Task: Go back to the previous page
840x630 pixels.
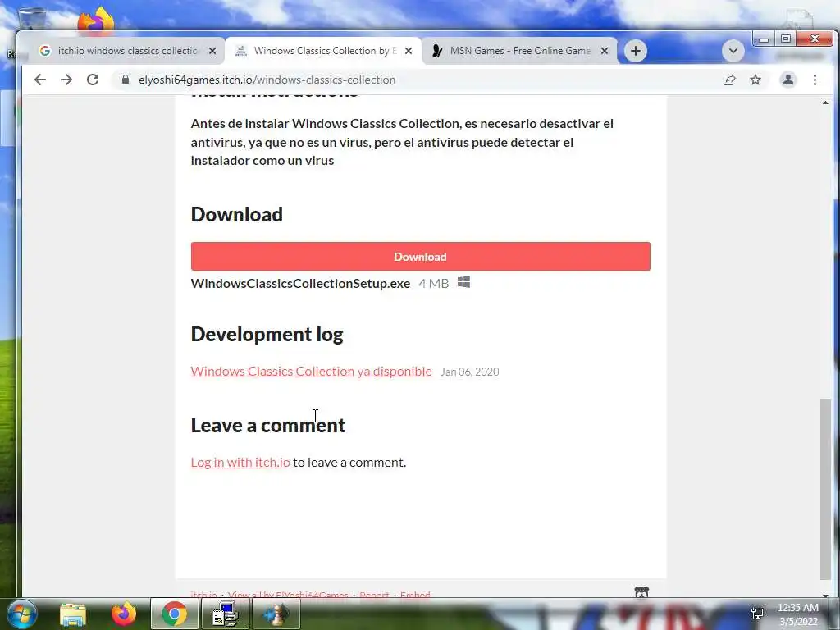Action: pos(40,80)
